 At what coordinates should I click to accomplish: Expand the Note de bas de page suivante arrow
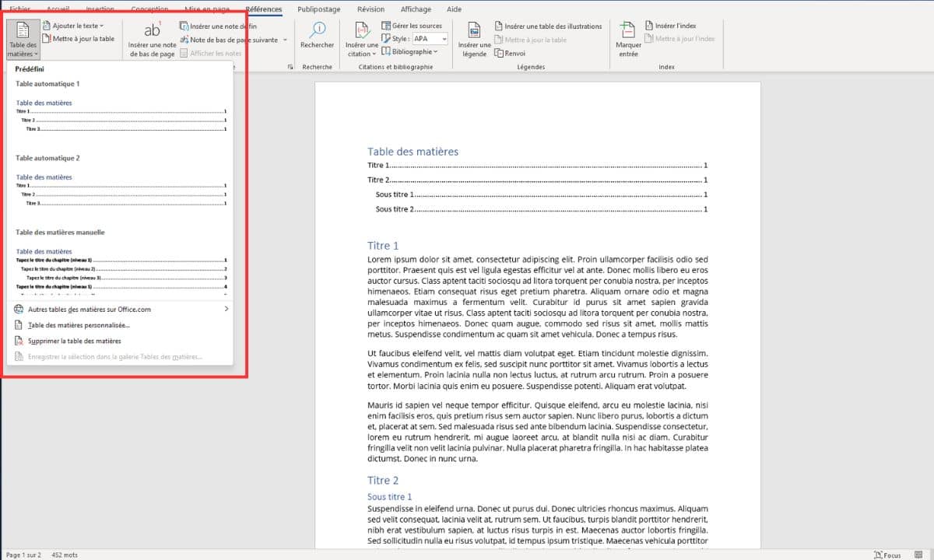pos(285,40)
